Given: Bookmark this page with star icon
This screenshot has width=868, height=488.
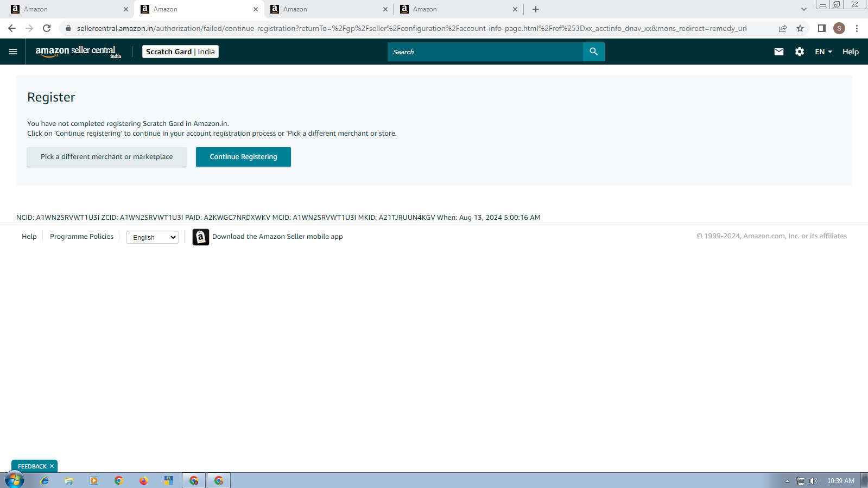Looking at the screenshot, I should (x=800, y=28).
